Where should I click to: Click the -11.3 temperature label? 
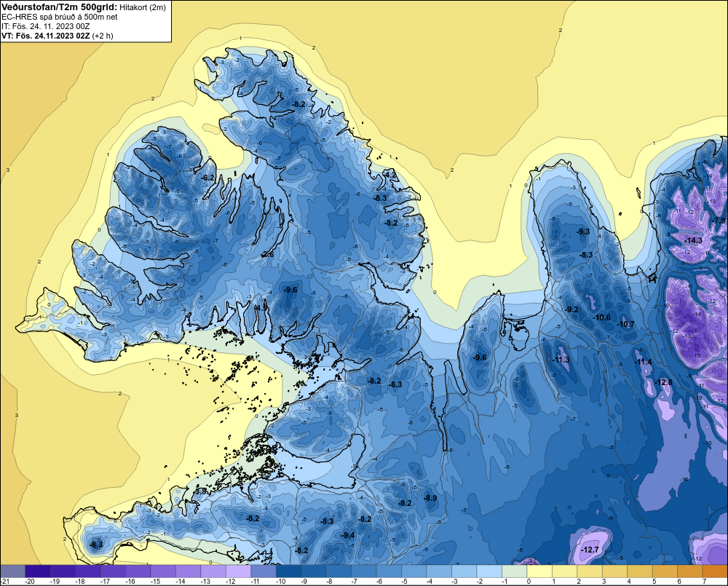coord(561,360)
